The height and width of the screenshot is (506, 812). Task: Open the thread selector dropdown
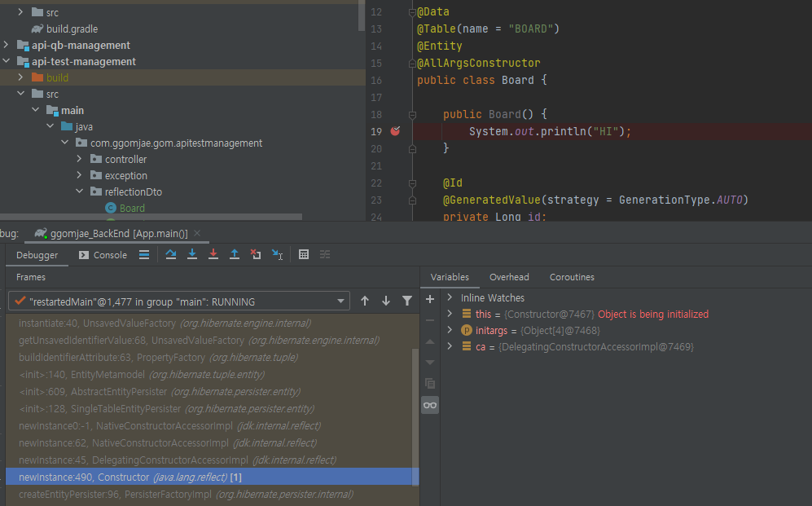[179, 301]
